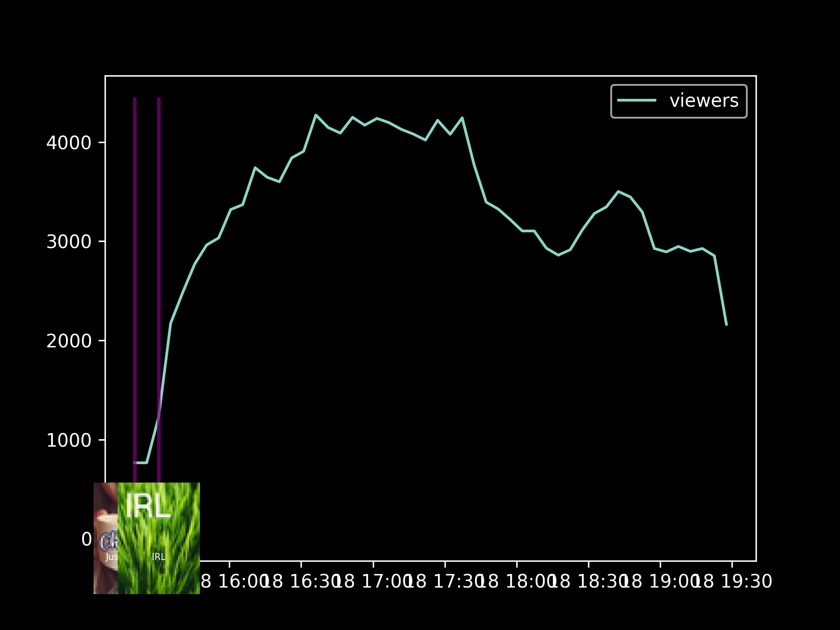
Task: Click the 2000 y-axis tick label
Action: click(x=69, y=341)
